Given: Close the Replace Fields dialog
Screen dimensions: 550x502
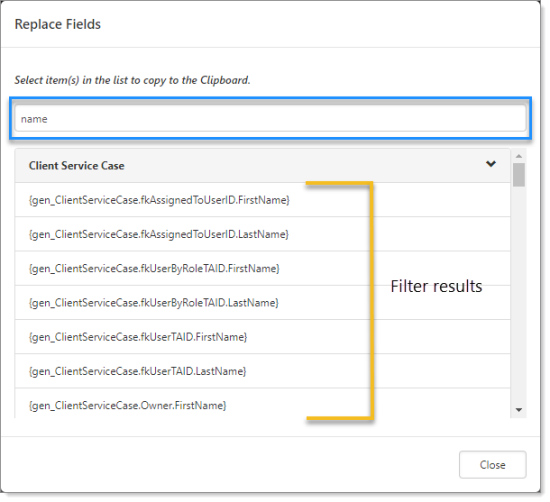Looking at the screenshot, I should 492,465.
